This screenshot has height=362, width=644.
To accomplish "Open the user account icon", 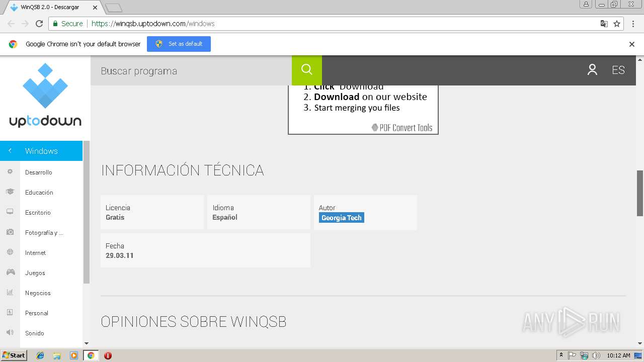I will click(592, 70).
